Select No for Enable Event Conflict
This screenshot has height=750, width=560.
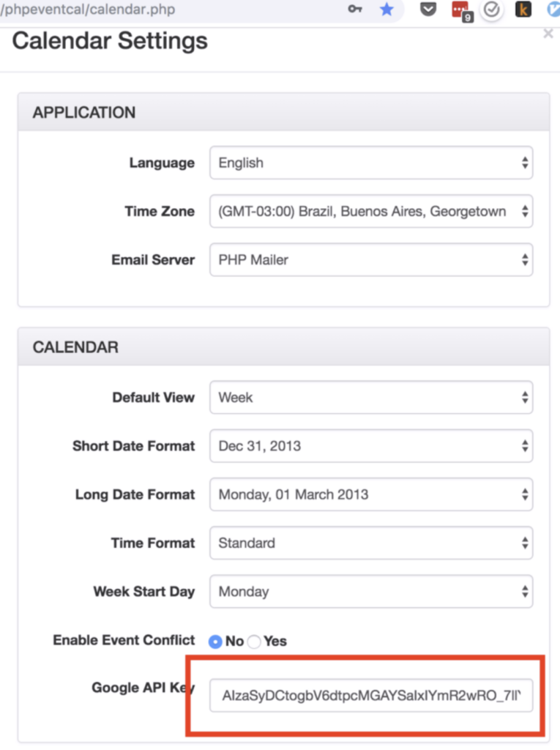[215, 642]
